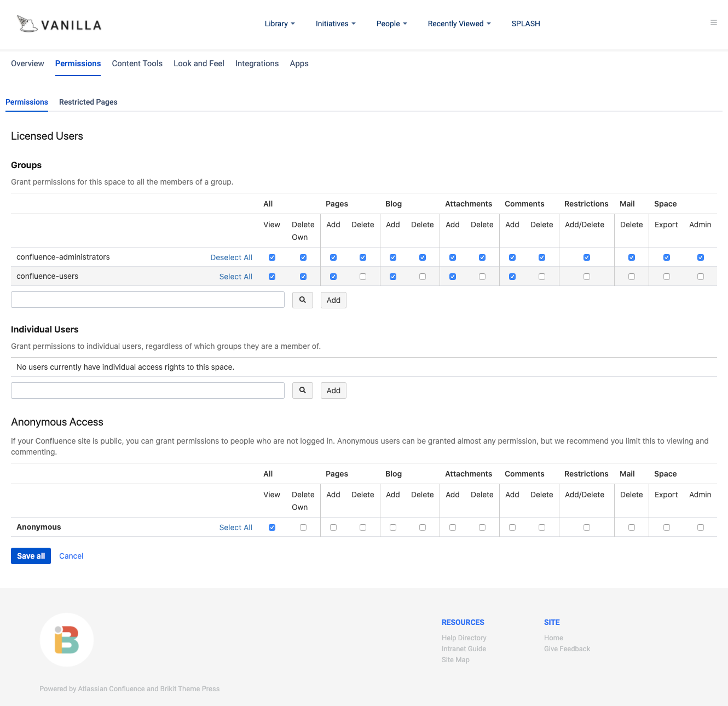Enable Attachments Delete for confluence-users
Viewport: 728px width, 706px height.
point(482,277)
